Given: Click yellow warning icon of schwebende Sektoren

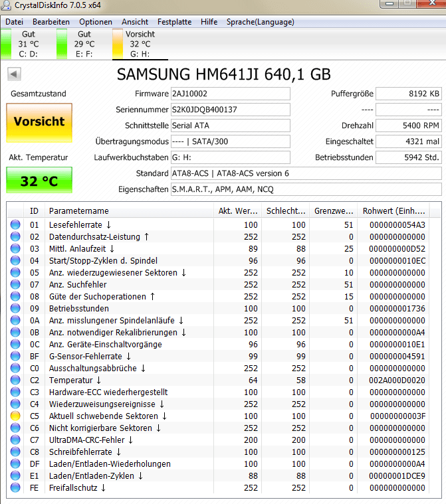Looking at the screenshot, I should [x=15, y=416].
